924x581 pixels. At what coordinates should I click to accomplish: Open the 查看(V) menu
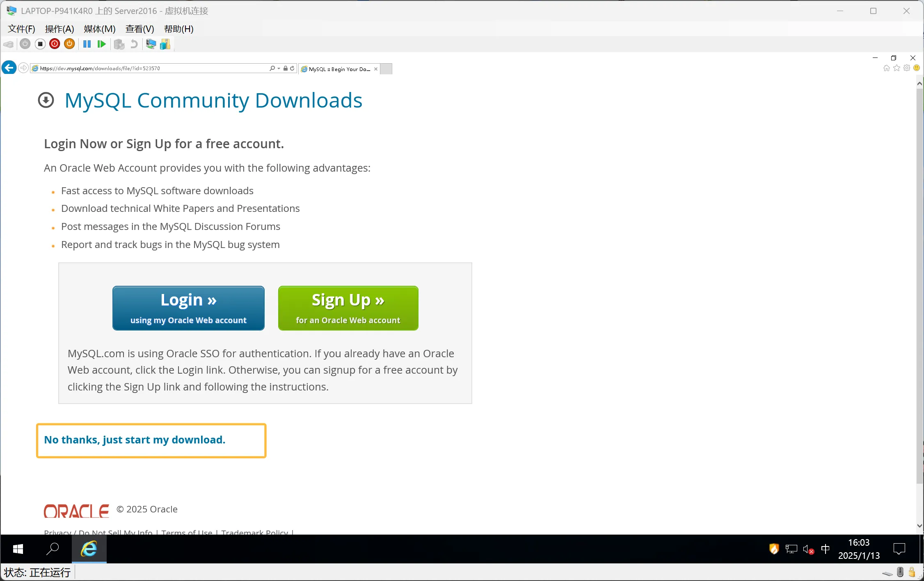140,29
